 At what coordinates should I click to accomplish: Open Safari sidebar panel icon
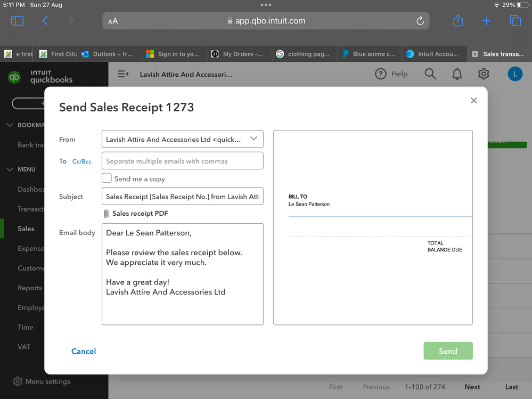tap(17, 21)
